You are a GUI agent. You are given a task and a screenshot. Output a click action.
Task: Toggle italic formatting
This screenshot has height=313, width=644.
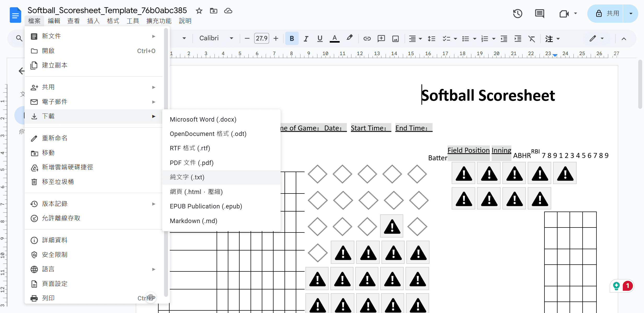(x=306, y=38)
